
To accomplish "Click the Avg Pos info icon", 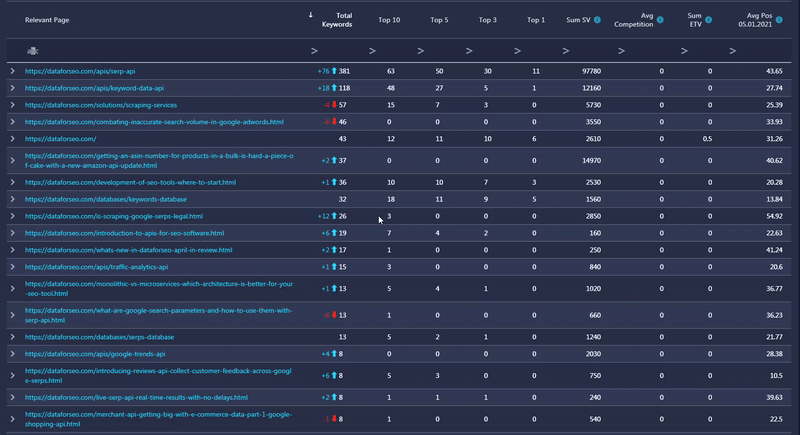I will click(779, 20).
